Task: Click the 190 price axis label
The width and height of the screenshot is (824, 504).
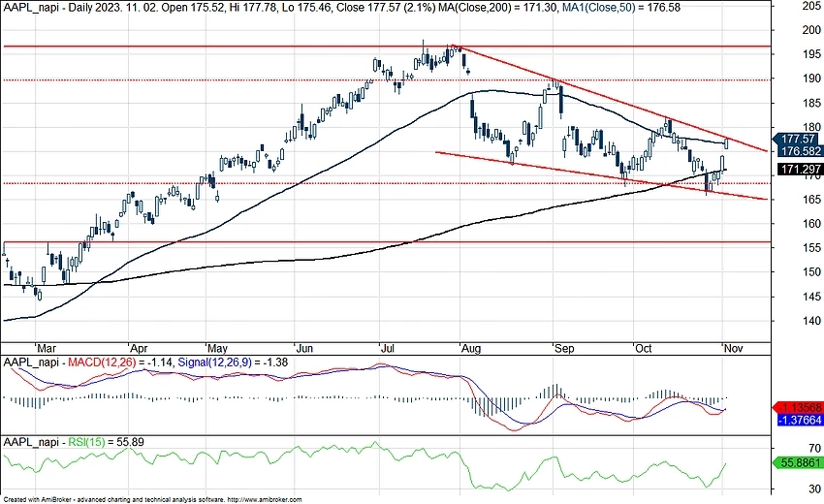Action: 811,79
